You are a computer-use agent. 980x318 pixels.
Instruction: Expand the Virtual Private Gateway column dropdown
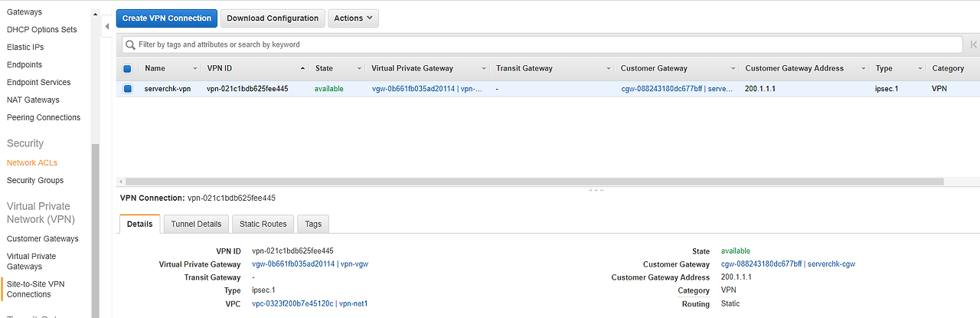pos(483,69)
